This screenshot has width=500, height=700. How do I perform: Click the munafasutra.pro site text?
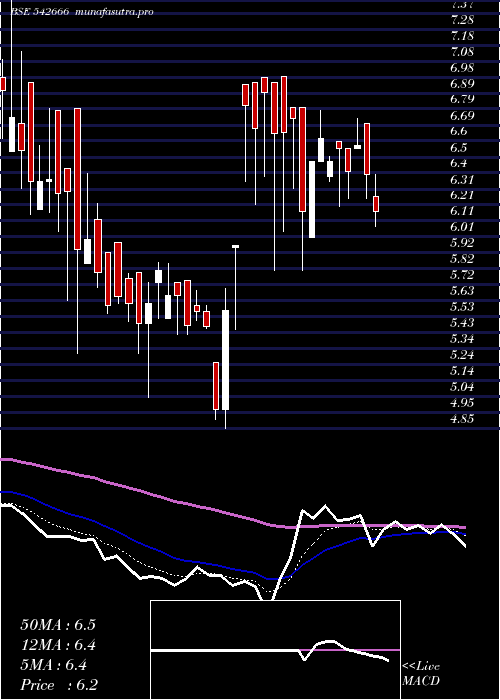[115, 12]
